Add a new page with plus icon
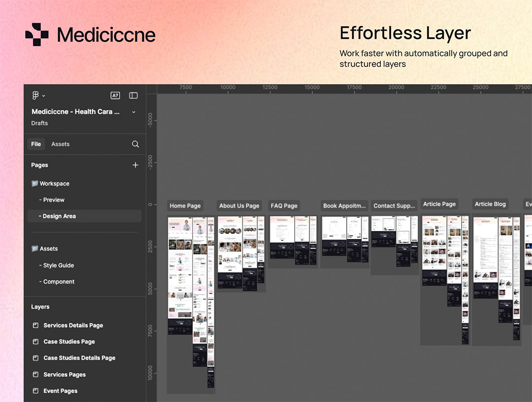This screenshot has width=532, height=402. (x=135, y=165)
